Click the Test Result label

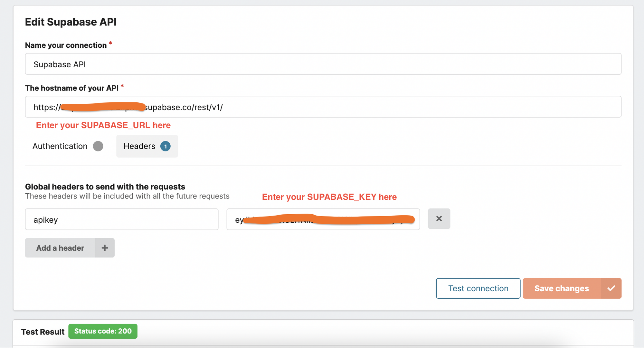(x=43, y=331)
